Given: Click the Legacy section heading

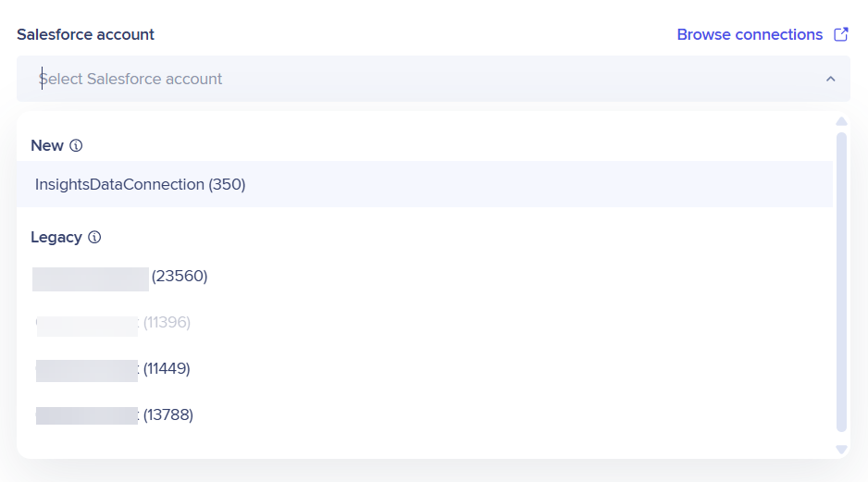Looking at the screenshot, I should pyautogui.click(x=56, y=237).
